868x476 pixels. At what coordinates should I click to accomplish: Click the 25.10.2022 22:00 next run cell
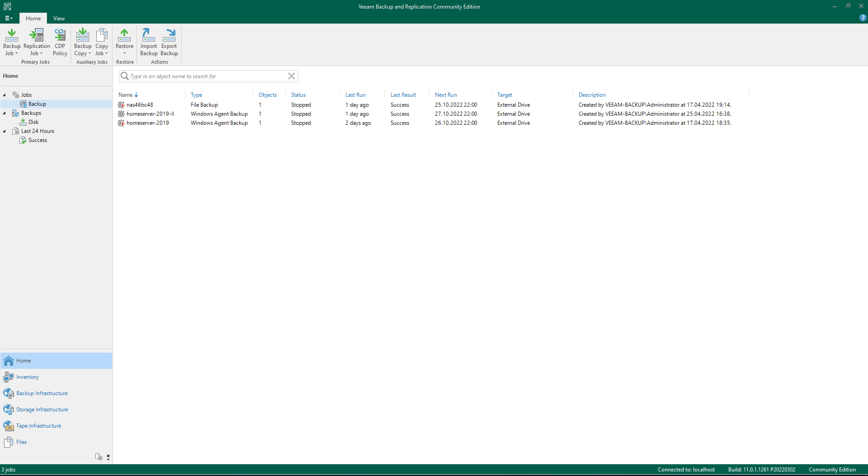click(456, 105)
